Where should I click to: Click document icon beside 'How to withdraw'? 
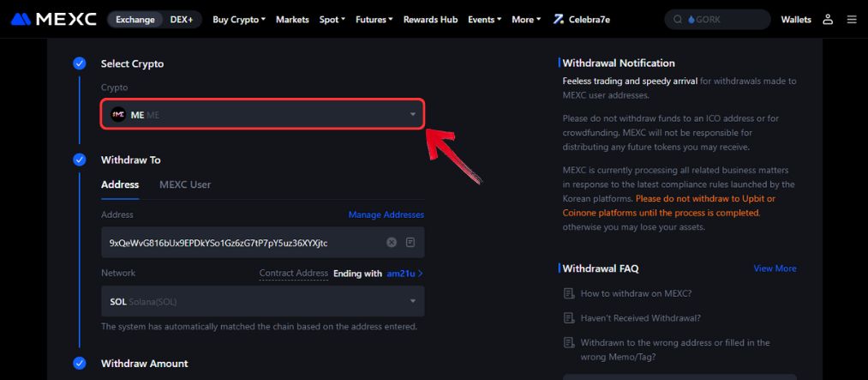point(568,293)
